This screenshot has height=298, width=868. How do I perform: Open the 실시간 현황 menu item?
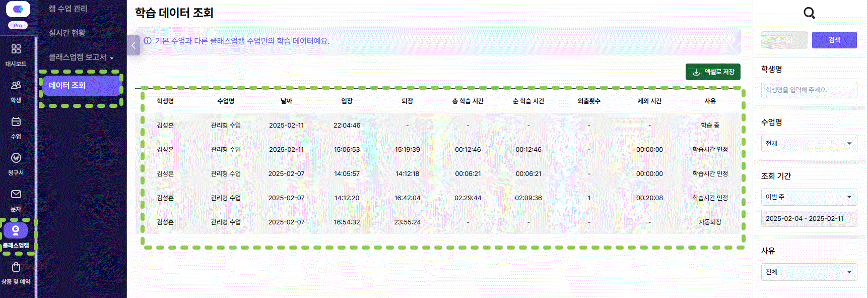[x=67, y=33]
